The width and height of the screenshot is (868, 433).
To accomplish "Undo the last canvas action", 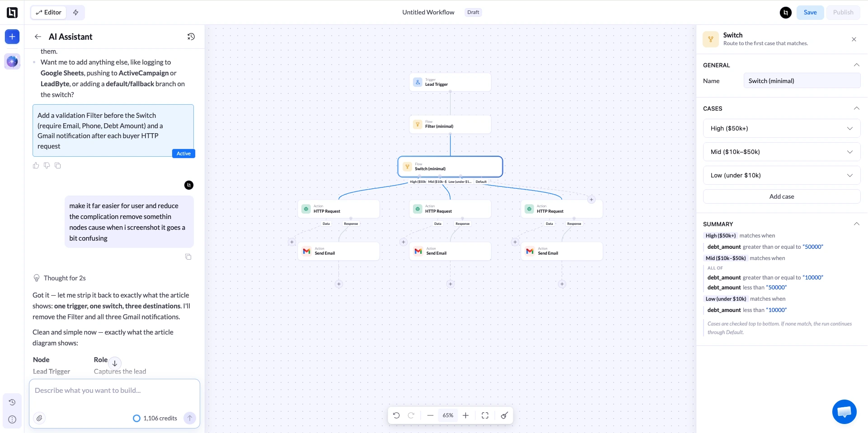I will tap(396, 415).
